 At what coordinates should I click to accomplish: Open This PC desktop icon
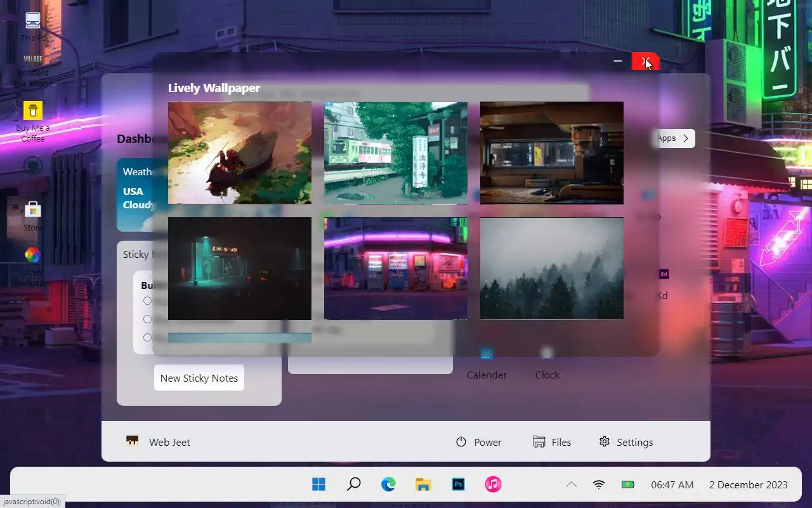click(x=33, y=27)
